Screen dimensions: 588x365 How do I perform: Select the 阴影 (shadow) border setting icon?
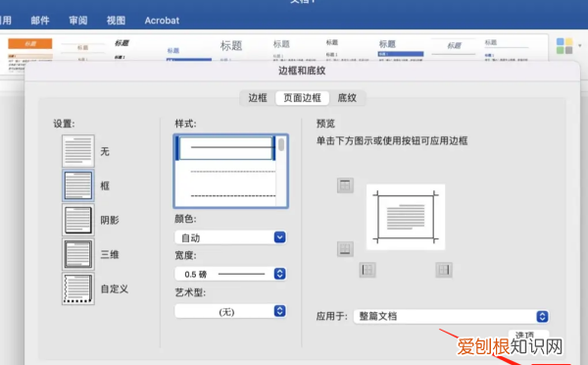(x=78, y=220)
